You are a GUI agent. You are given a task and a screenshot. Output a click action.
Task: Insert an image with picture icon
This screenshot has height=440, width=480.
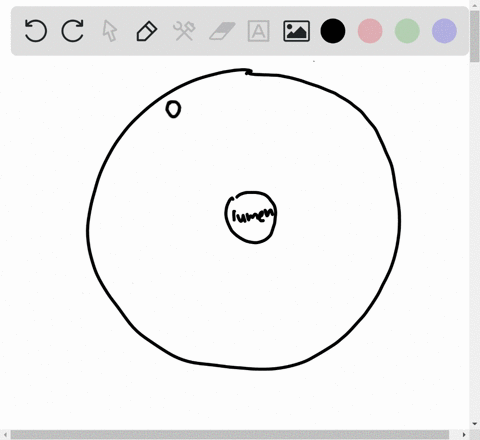point(296,31)
